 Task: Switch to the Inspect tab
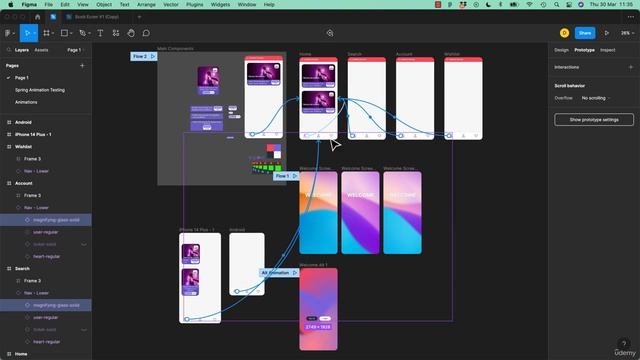608,50
